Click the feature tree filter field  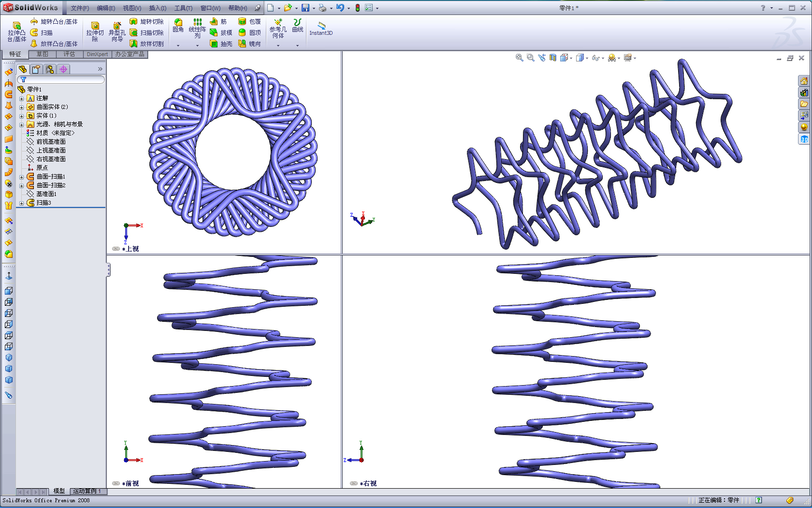(x=61, y=79)
